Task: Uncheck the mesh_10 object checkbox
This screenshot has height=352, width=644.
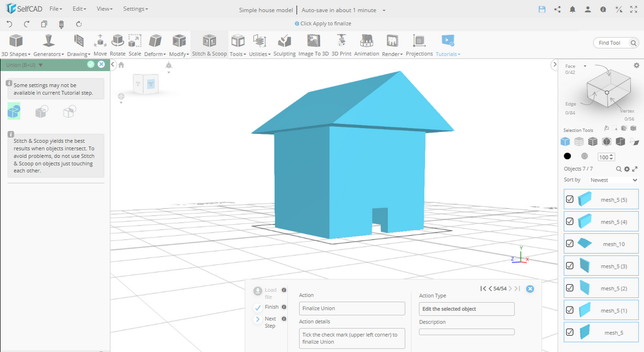Action: tap(570, 243)
